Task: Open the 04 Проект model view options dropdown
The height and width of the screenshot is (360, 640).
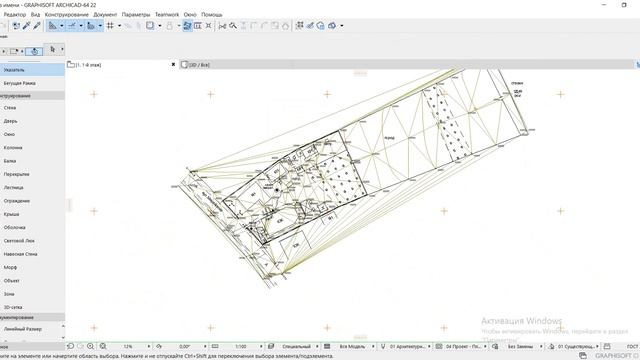Action: [x=465, y=347]
